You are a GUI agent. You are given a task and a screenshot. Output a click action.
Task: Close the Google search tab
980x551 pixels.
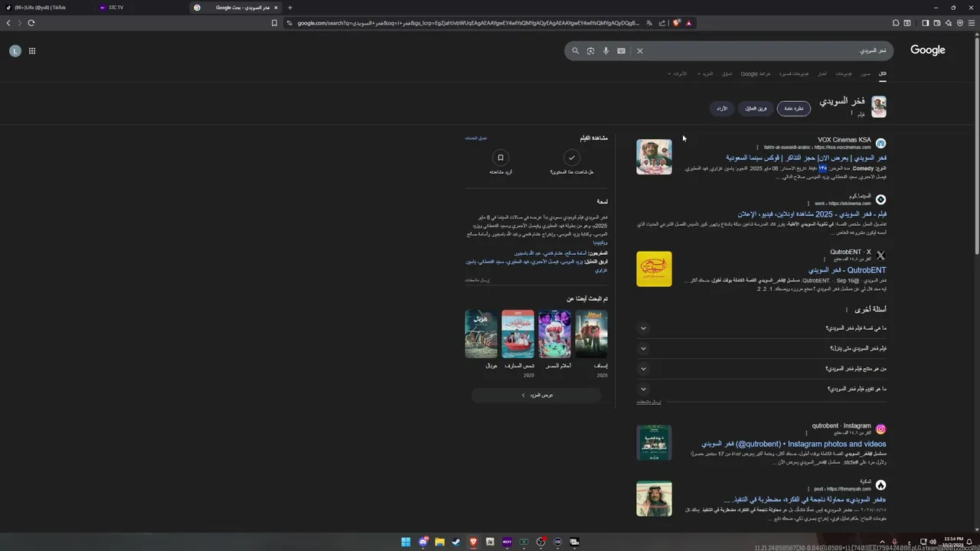[x=276, y=8]
